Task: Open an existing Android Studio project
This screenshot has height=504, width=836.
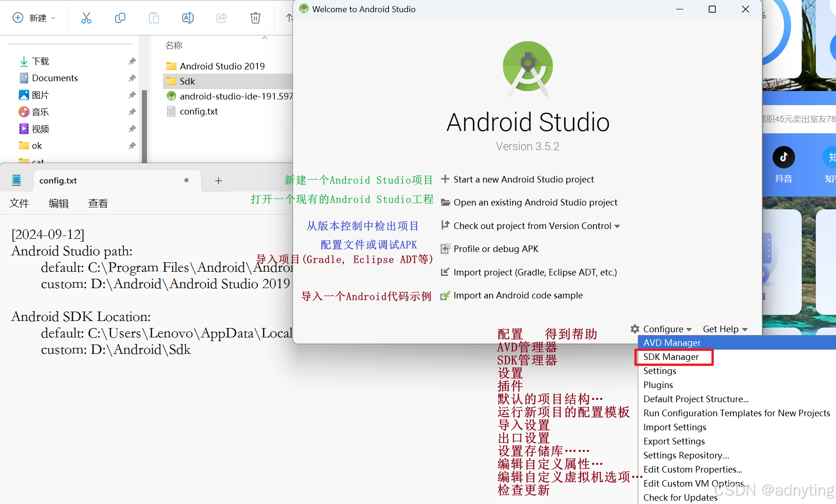Action: click(x=535, y=202)
